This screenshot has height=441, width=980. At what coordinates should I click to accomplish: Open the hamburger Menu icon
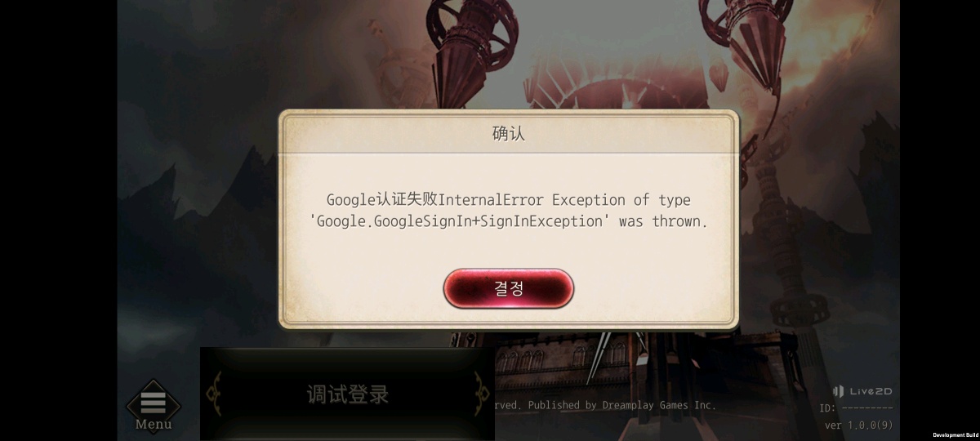(154, 400)
